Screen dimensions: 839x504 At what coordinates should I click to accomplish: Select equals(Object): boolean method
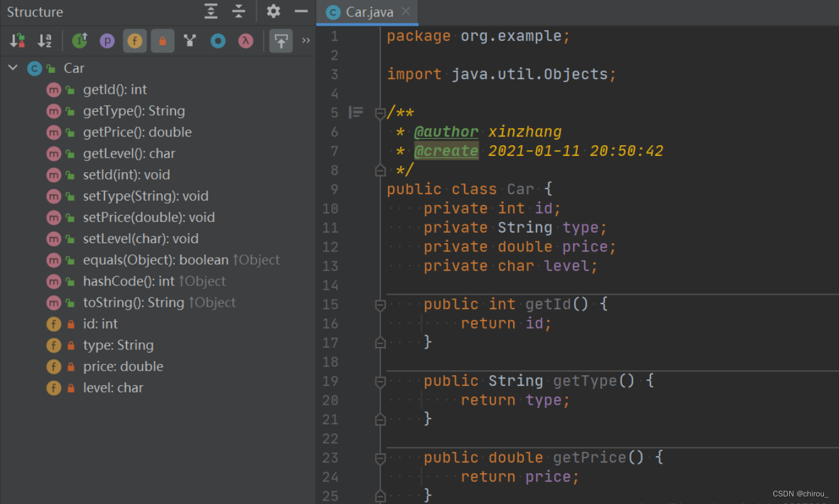pyautogui.click(x=181, y=260)
